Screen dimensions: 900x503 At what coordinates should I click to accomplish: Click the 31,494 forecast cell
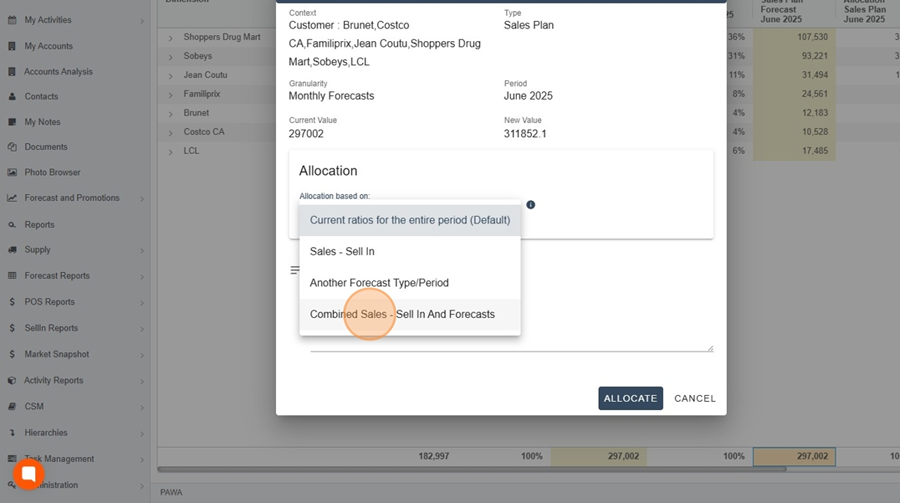coord(794,75)
